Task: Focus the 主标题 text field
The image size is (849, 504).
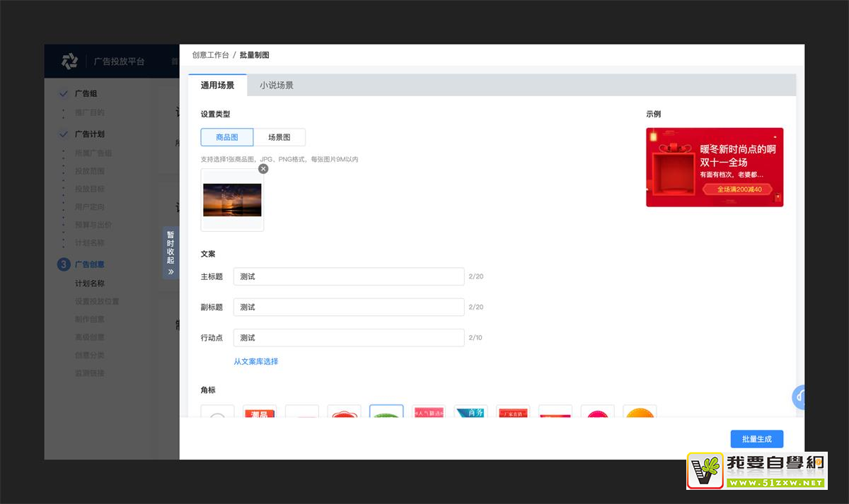Action: [349, 276]
